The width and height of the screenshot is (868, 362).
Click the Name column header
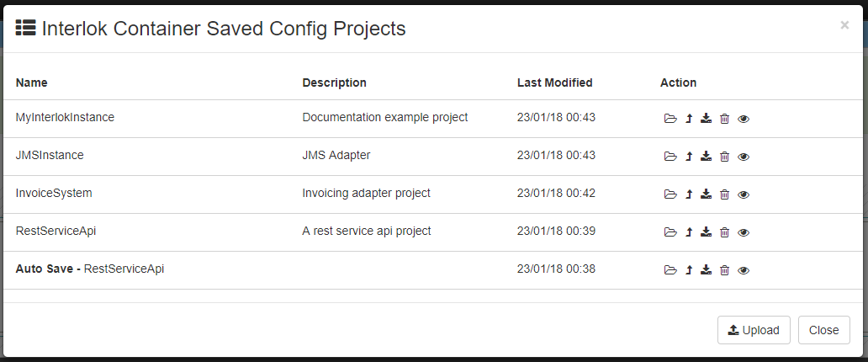[x=32, y=83]
